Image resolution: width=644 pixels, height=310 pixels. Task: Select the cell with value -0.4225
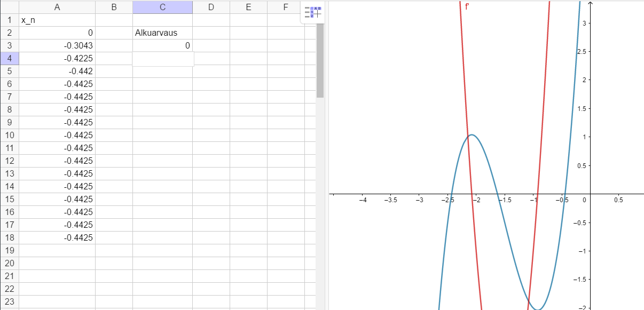[57, 59]
